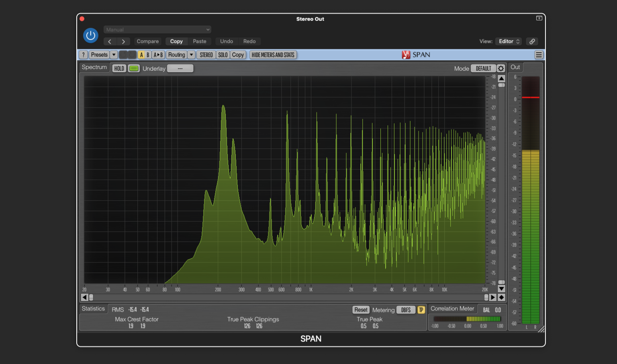Click the A▶B copy preset icon
The width and height of the screenshot is (617, 364).
[158, 55]
